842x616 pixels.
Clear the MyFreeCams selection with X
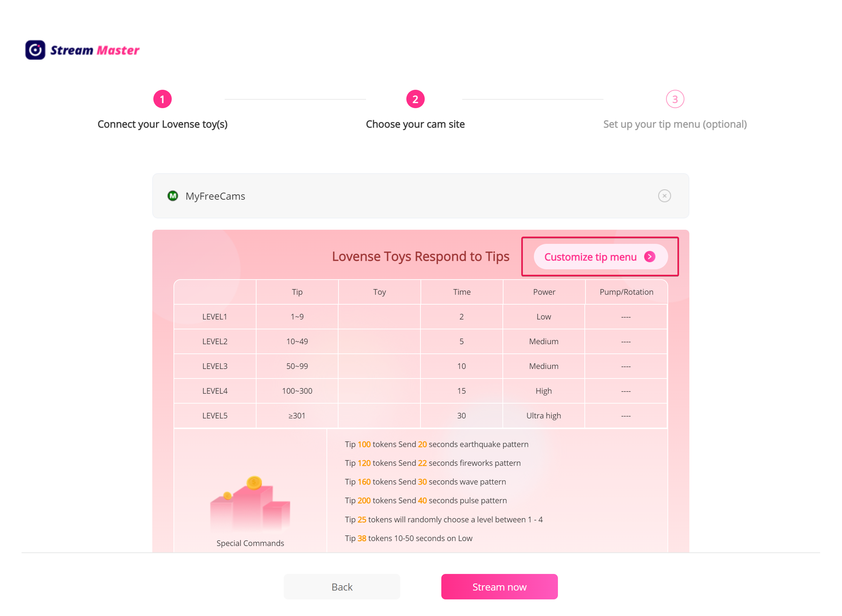tap(664, 196)
